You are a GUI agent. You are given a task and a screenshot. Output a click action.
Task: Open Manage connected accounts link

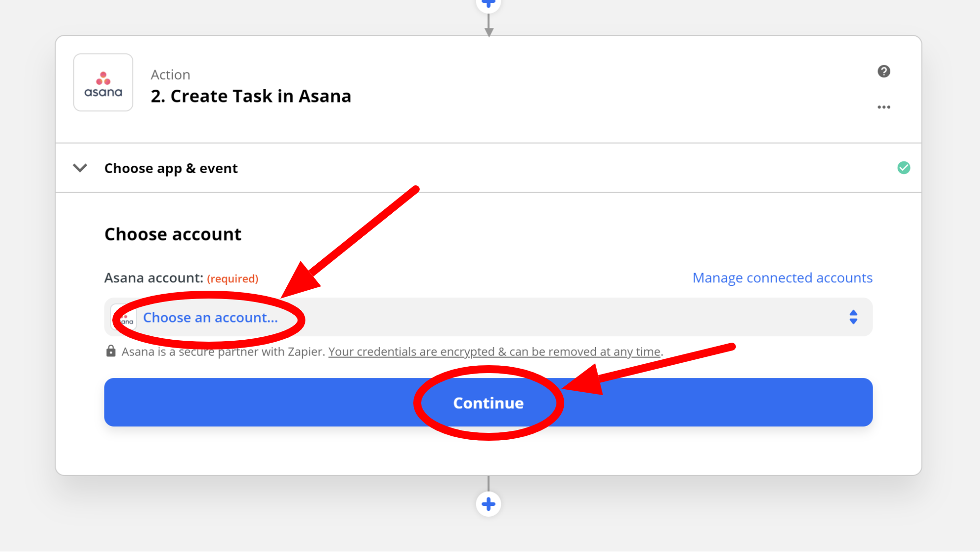pos(782,277)
